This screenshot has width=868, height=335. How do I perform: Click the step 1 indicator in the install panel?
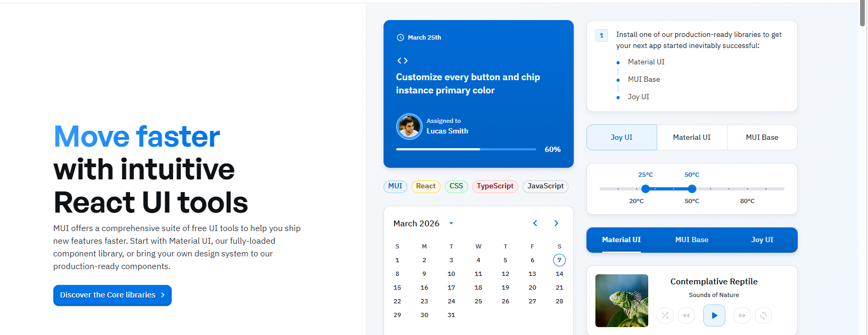(602, 35)
